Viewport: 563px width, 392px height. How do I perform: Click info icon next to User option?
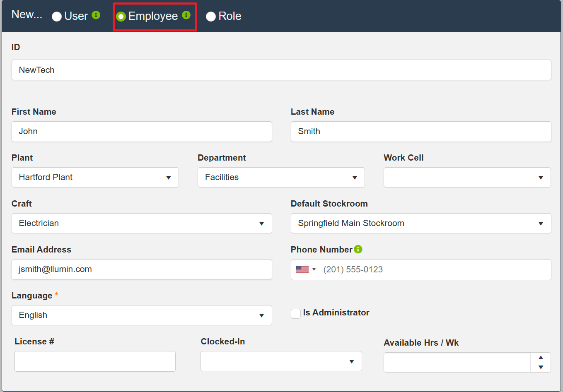click(x=96, y=15)
